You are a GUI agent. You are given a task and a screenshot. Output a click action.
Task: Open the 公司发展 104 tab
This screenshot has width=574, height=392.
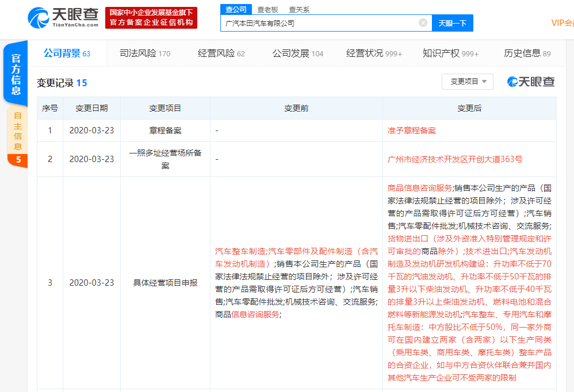297,53
